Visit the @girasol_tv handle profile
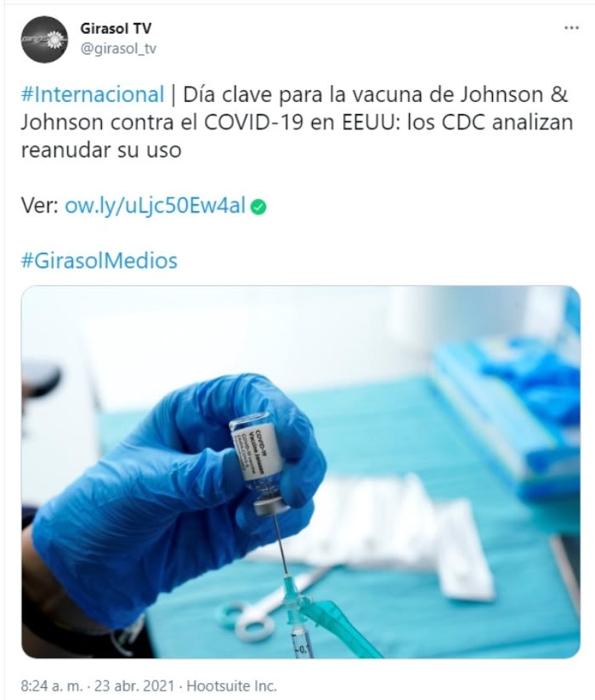Screen dimensions: 595x700 [x=118, y=48]
